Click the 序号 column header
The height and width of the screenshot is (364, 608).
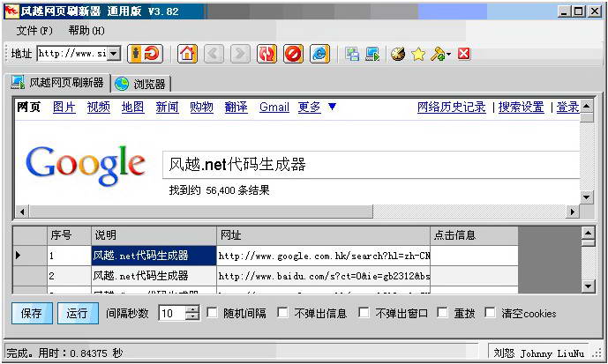[x=70, y=235]
